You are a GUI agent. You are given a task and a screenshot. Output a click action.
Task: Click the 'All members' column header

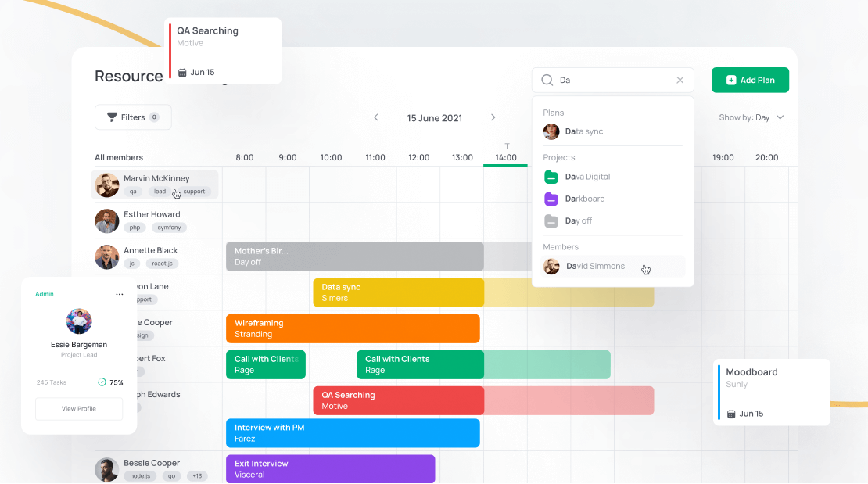point(118,157)
